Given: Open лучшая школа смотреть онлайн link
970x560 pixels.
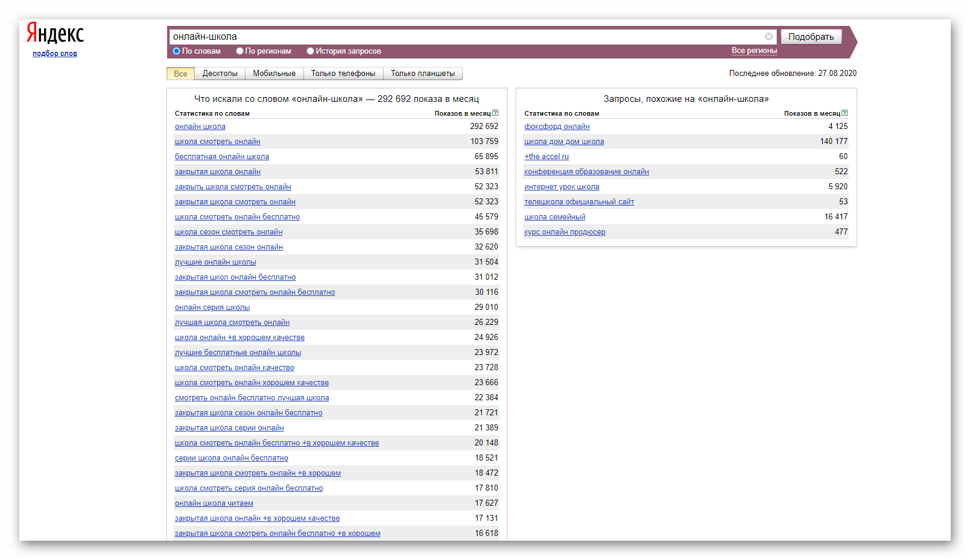Looking at the screenshot, I should click(232, 322).
